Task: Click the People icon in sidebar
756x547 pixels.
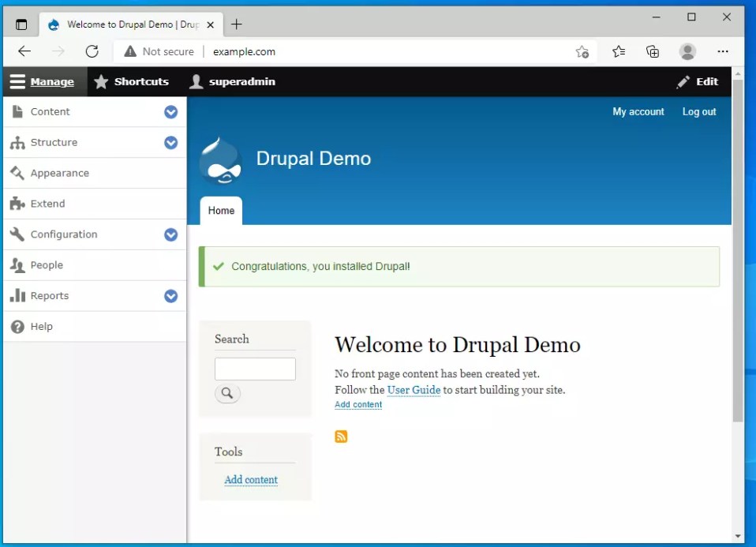Action: pyautogui.click(x=17, y=265)
